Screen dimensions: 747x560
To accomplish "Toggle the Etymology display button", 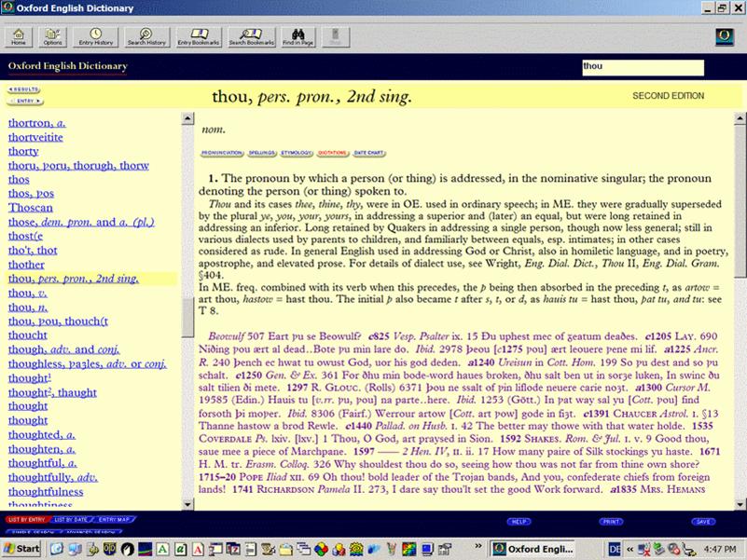I will (296, 152).
